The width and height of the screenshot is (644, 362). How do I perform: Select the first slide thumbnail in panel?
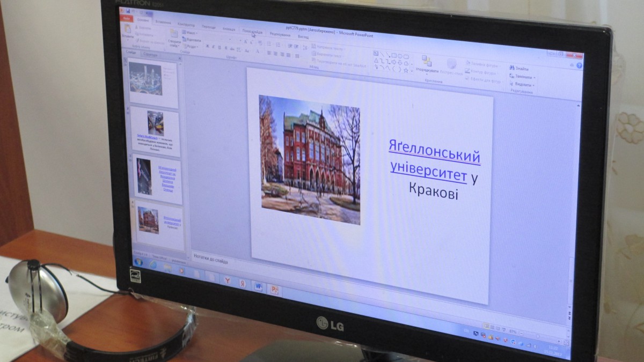(x=153, y=84)
